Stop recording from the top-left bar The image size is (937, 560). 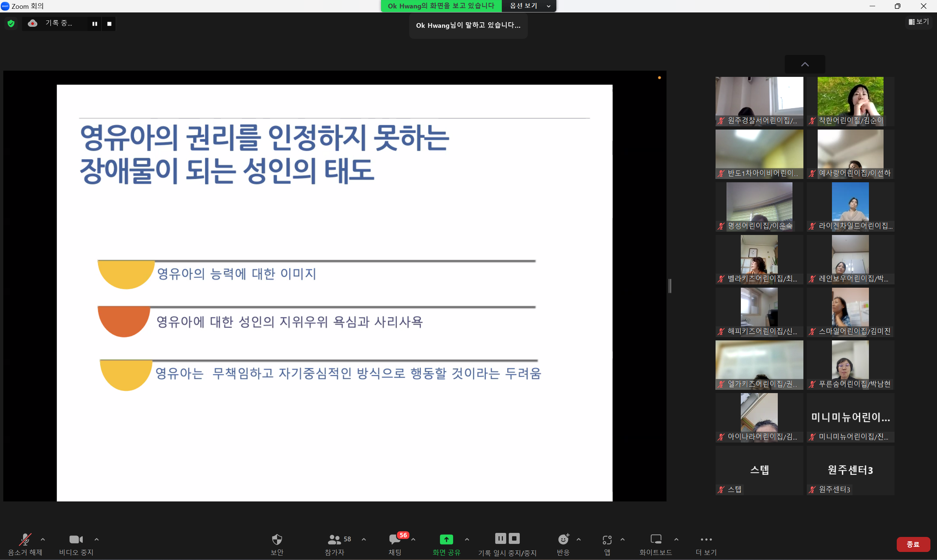pos(109,24)
